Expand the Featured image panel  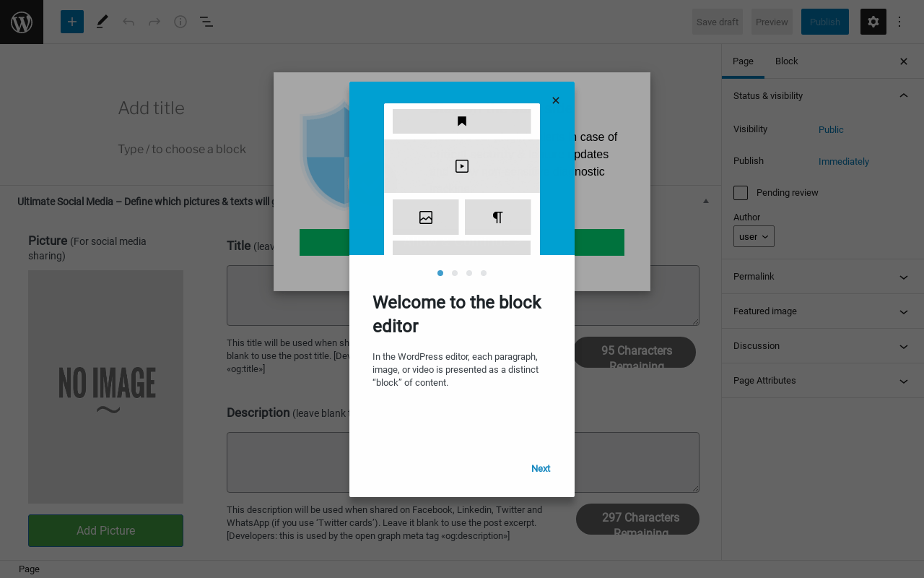(823, 311)
